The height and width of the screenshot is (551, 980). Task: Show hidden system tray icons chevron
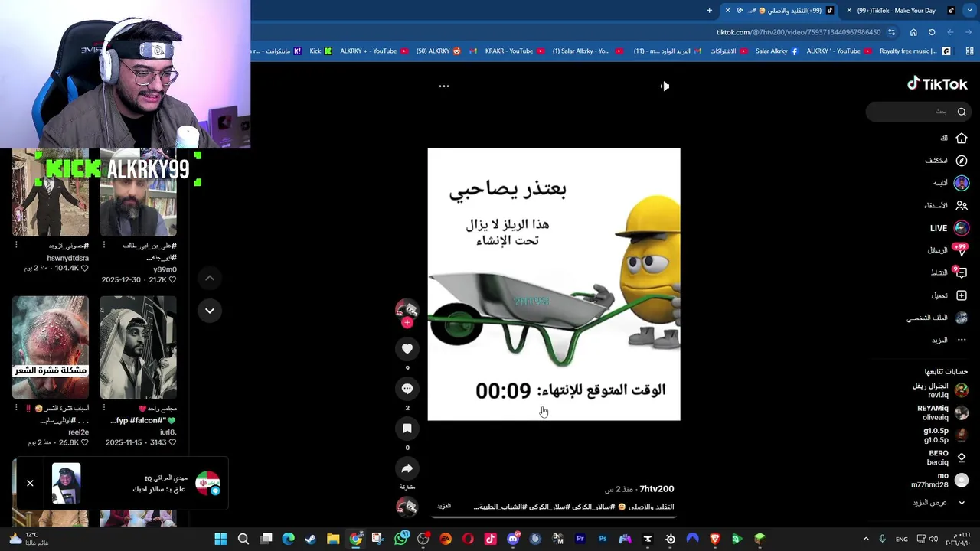tap(866, 540)
